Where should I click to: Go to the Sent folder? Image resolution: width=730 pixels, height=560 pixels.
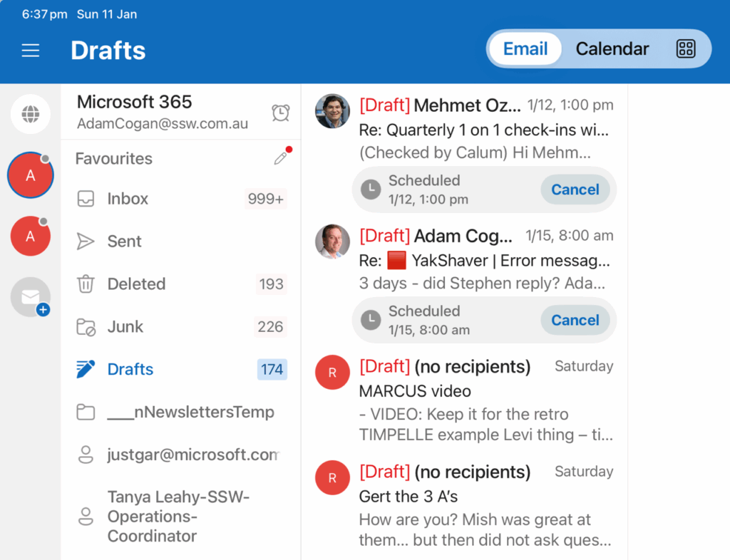[125, 242]
